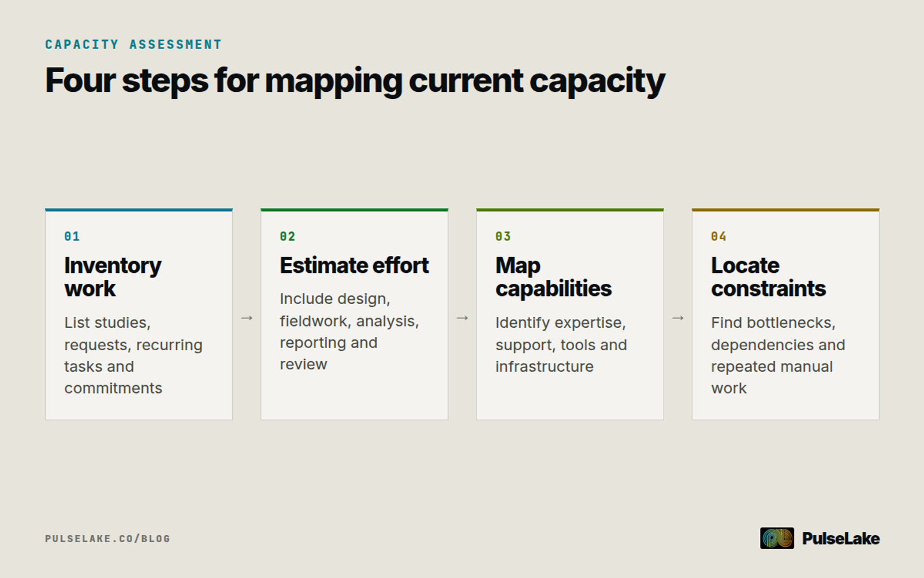Click the arrow between Inventory work and Estimate effort
Viewport: 924px width, 578px height.
(247, 318)
